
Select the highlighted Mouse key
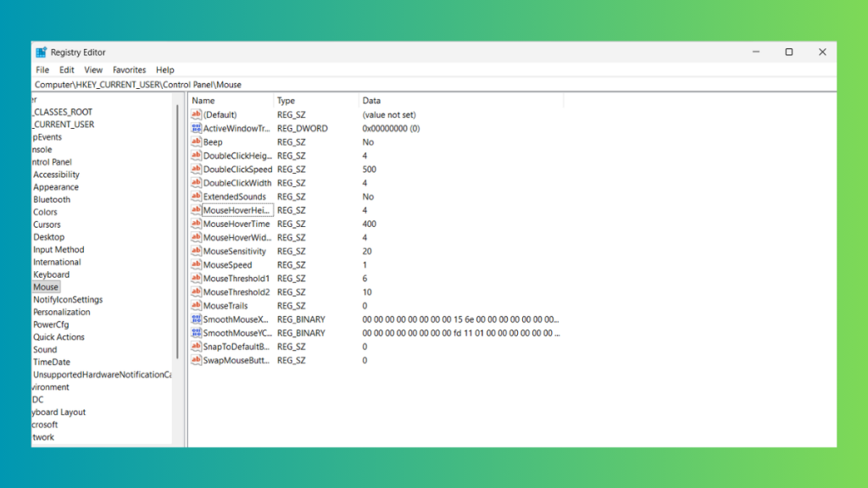pyautogui.click(x=46, y=287)
